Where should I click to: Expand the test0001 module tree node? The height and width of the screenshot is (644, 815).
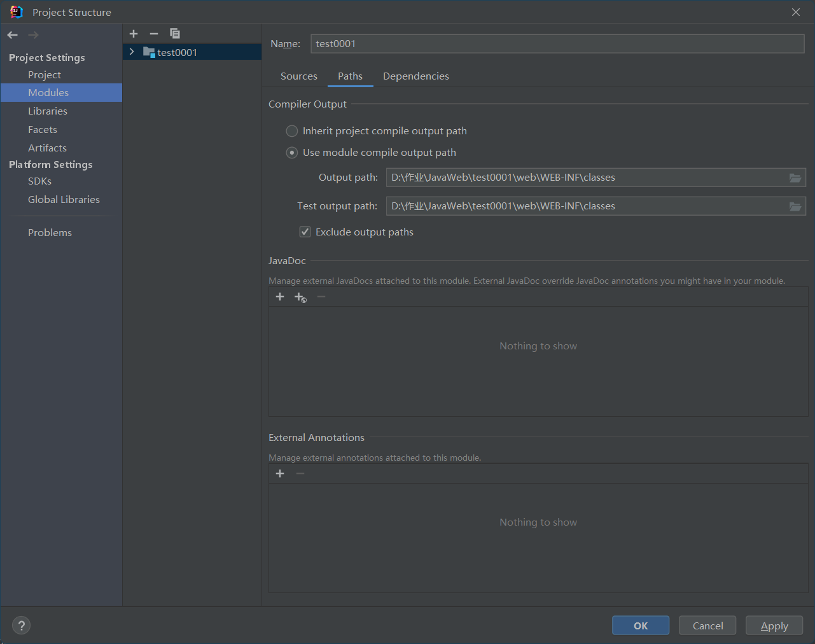tap(132, 52)
